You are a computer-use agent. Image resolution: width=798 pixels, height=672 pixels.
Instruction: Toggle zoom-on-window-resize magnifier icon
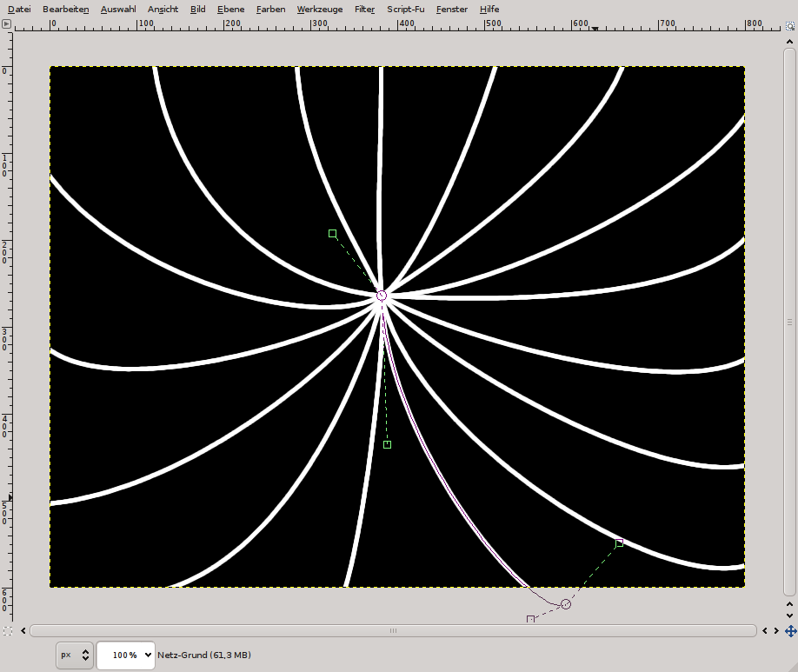[790, 25]
